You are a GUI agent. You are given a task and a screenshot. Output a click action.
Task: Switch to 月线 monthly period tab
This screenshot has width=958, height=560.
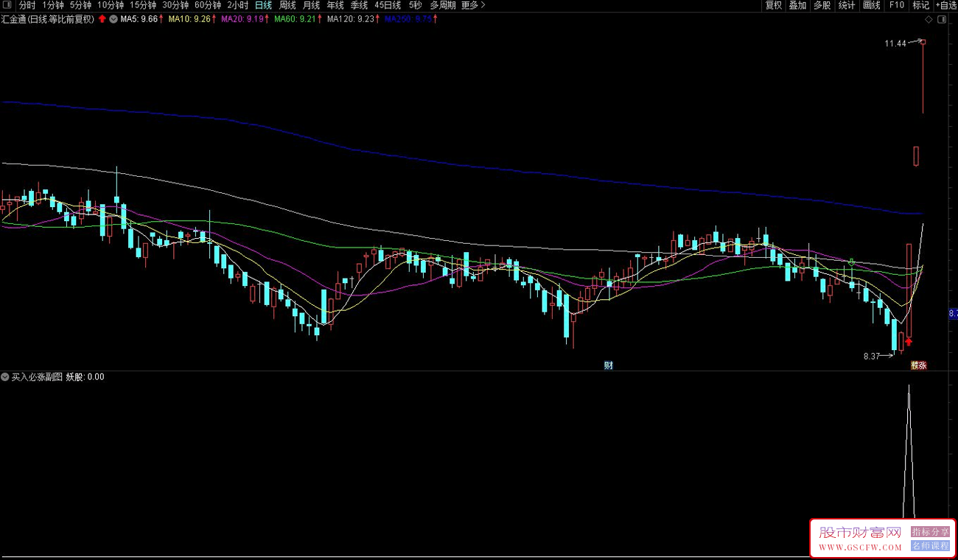click(x=311, y=5)
